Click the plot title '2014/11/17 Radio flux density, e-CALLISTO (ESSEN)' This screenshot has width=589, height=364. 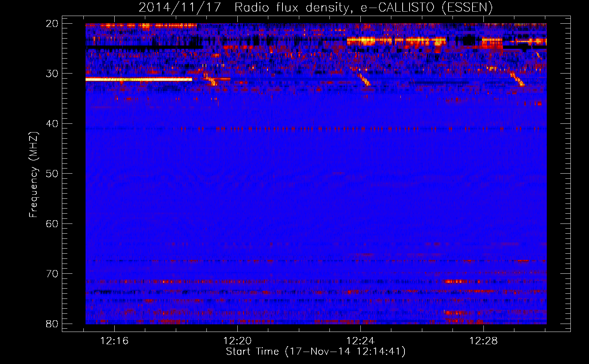click(315, 7)
